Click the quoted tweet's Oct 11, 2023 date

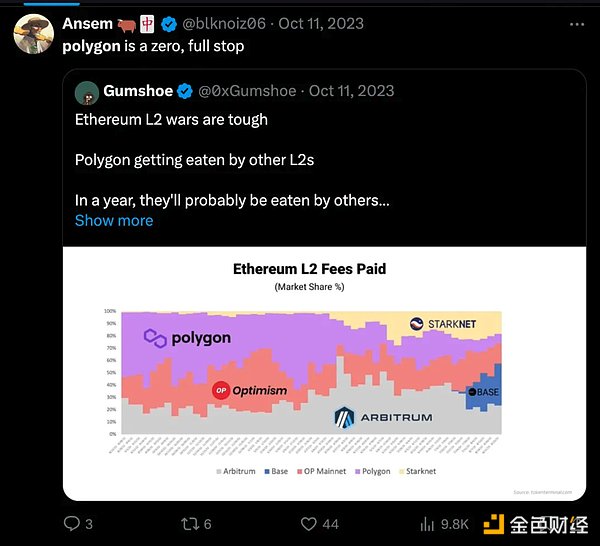[351, 91]
